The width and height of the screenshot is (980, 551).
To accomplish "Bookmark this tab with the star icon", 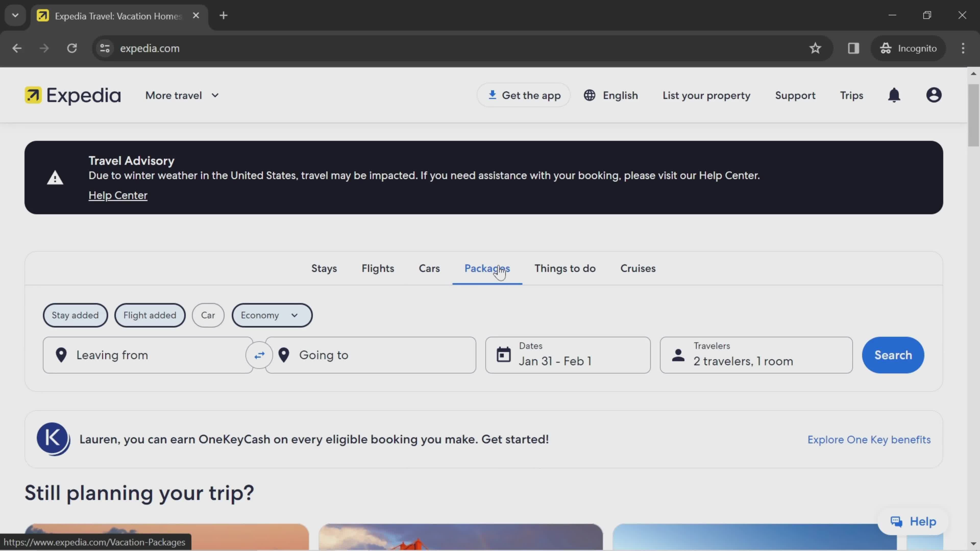I will (815, 48).
